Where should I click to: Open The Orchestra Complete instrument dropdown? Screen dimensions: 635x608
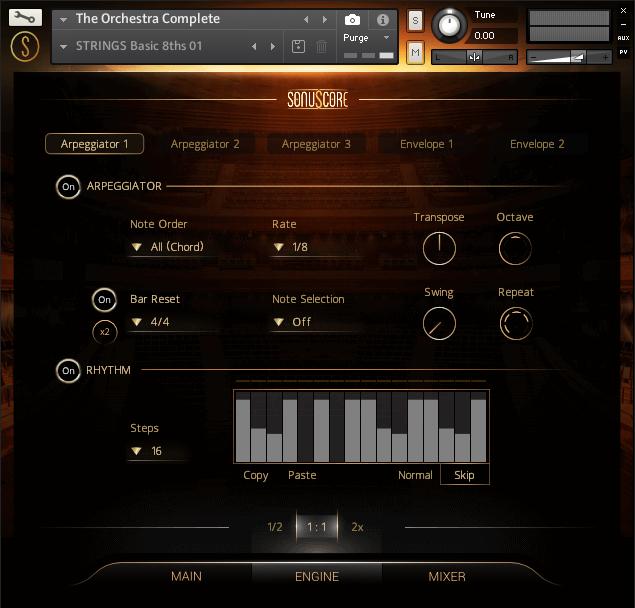click(x=64, y=19)
